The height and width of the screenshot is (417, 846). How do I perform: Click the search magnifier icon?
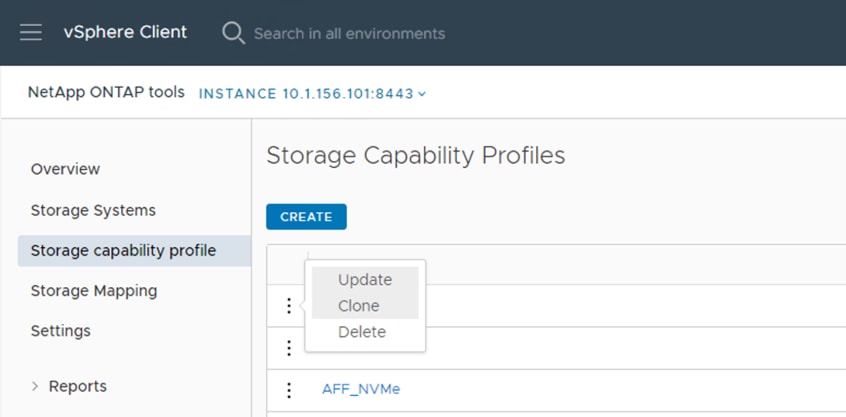[233, 33]
